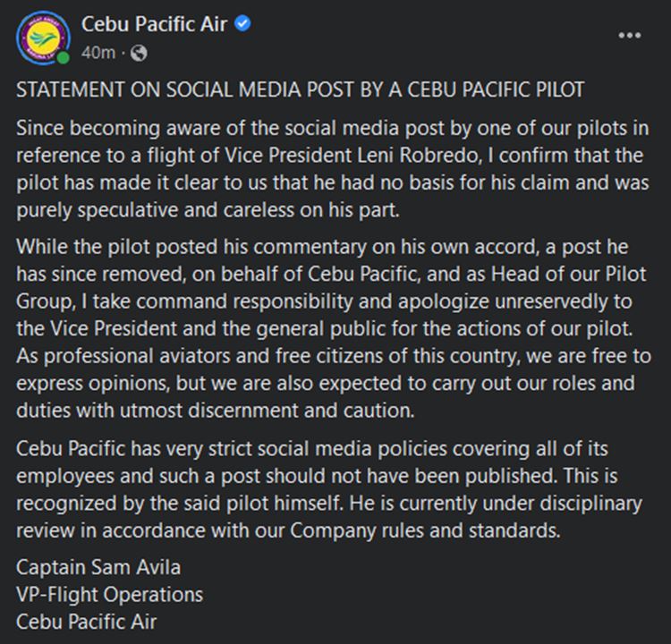Click the 40m post timestamp
The height and width of the screenshot is (644, 671).
pyautogui.click(x=98, y=53)
